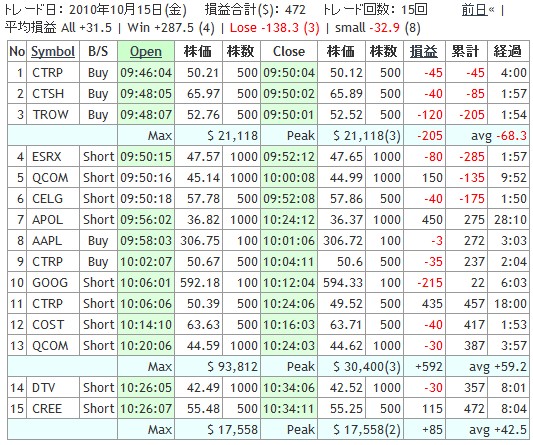Click the 経過 column header
The width and height of the screenshot is (533, 445).
click(x=507, y=52)
